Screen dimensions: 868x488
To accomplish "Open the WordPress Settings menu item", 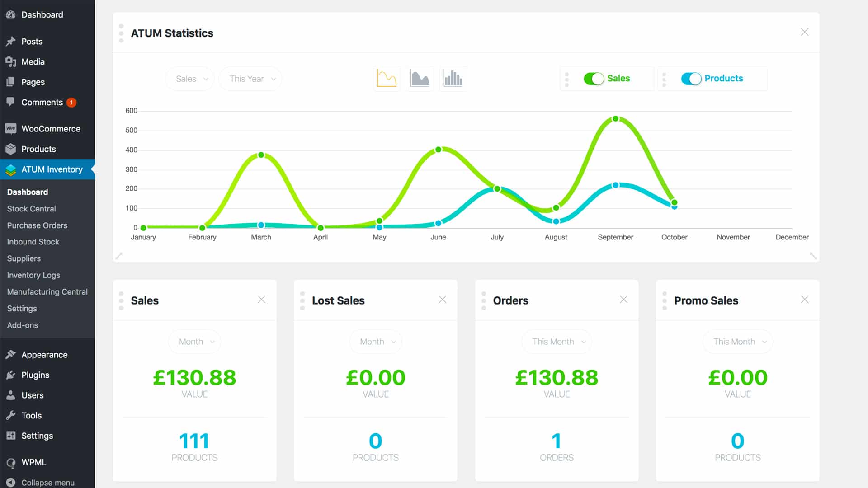I will (47, 436).
